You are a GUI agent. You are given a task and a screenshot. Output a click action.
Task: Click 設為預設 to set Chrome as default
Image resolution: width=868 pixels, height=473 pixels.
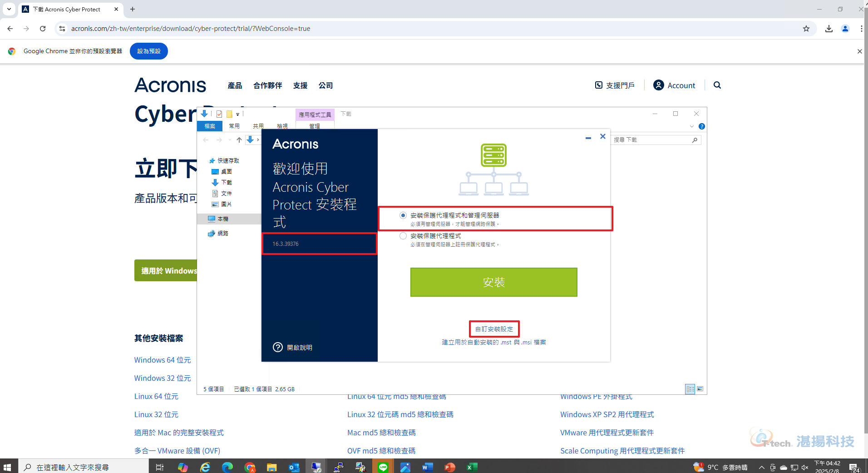coord(149,51)
